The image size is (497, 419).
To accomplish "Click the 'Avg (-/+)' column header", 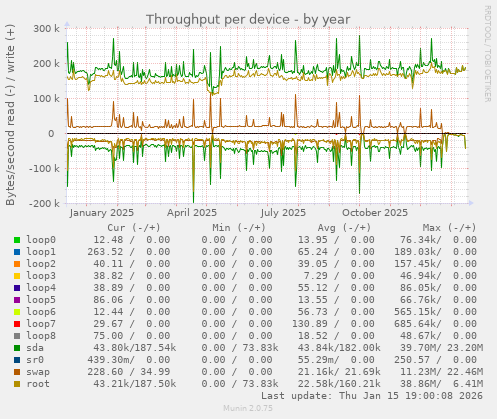I will pyautogui.click(x=344, y=228).
